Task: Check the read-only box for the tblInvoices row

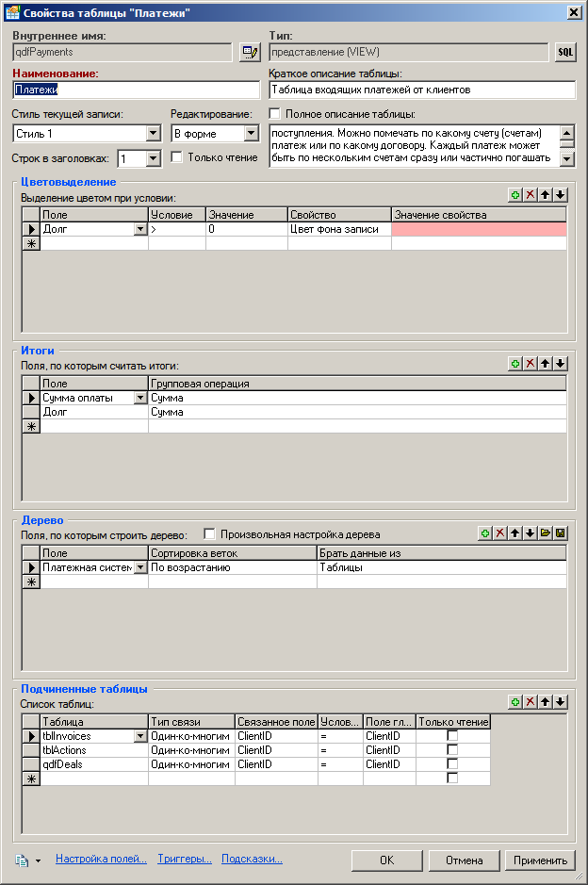Action: (x=452, y=735)
